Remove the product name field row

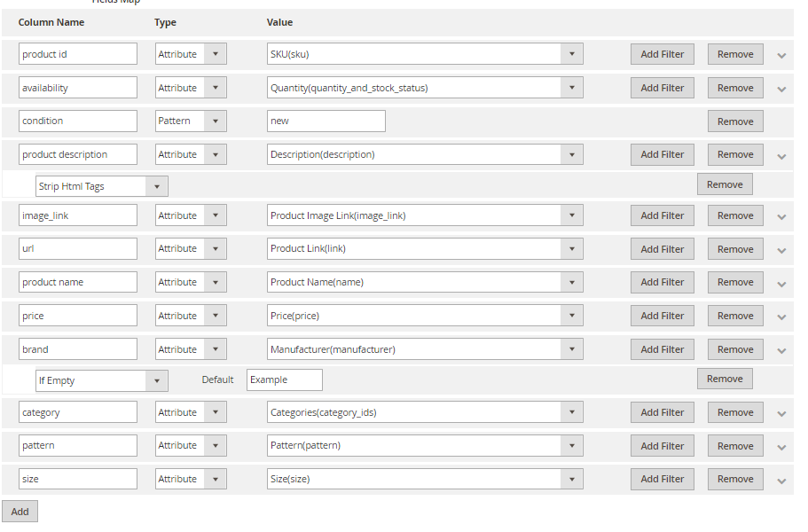pyautogui.click(x=735, y=282)
